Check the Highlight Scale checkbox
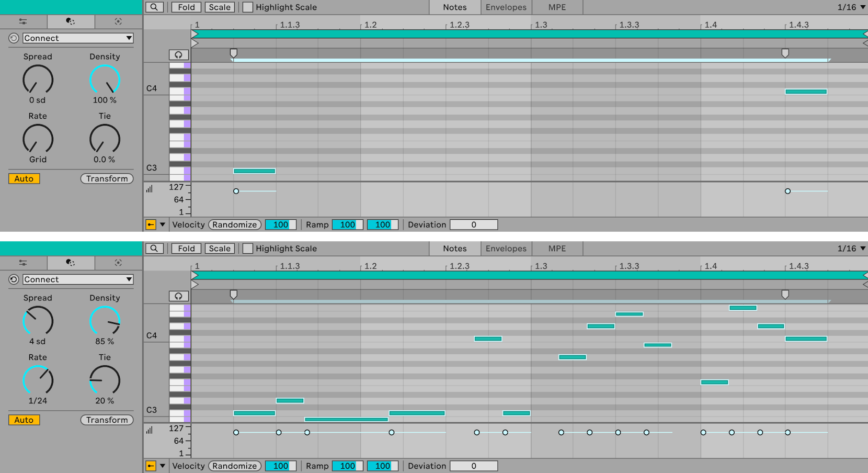Image resolution: width=868 pixels, height=473 pixels. [248, 7]
